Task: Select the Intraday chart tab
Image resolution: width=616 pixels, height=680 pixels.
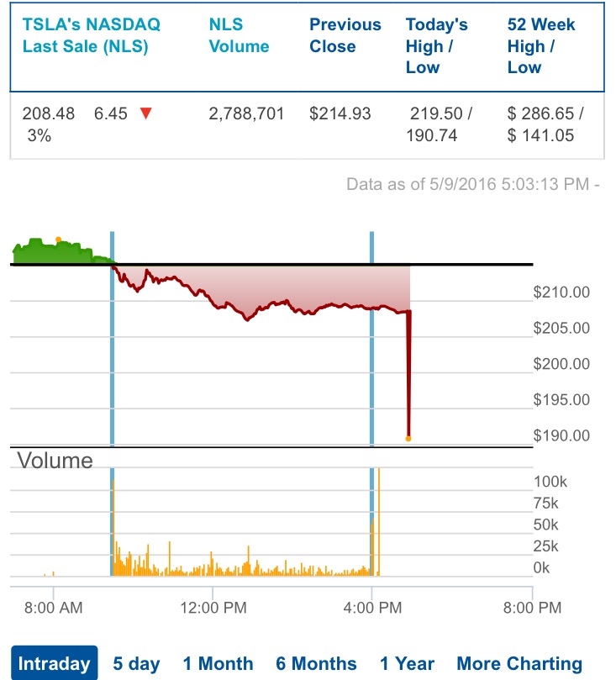Action: click(x=54, y=662)
